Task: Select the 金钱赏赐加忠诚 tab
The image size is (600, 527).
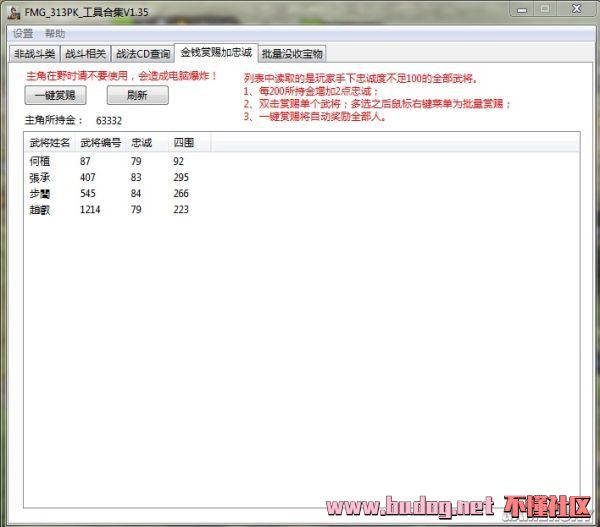Action: click(216, 52)
